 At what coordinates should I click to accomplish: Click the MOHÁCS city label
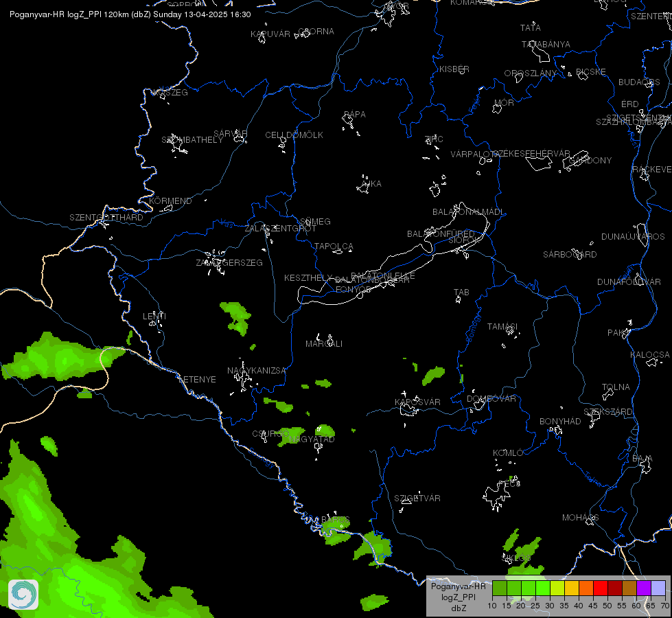pos(580,518)
